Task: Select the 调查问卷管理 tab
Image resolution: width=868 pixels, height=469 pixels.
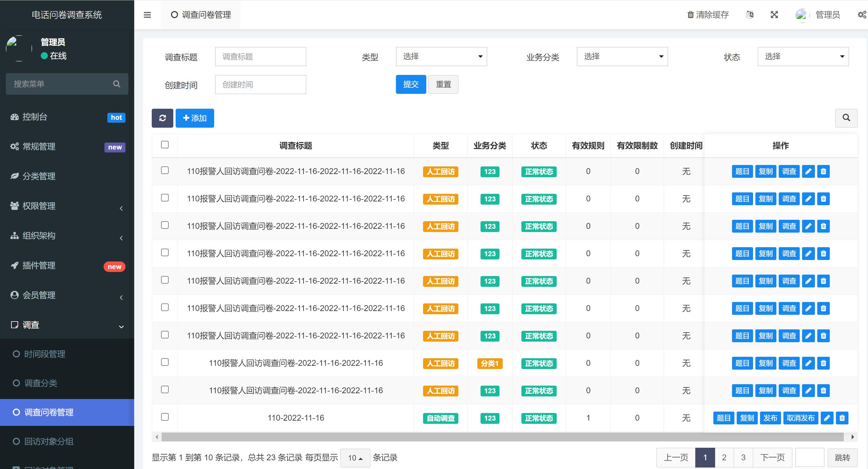Action: point(201,15)
